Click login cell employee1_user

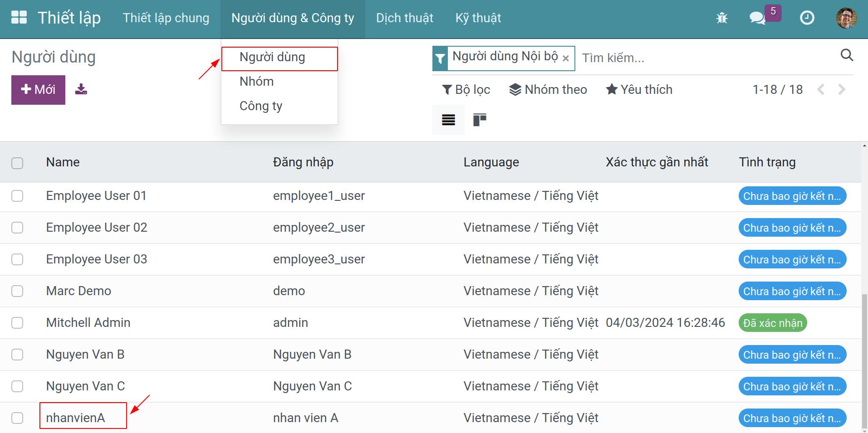[x=319, y=196]
